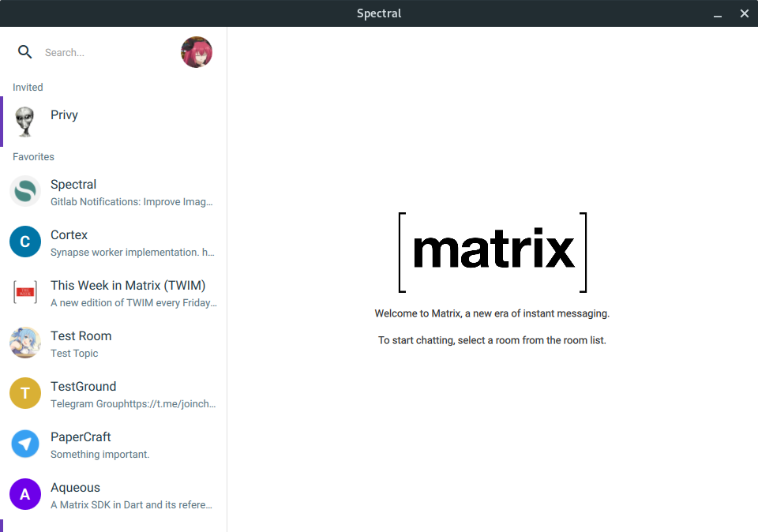Click the Test Room anime avatar

point(25,343)
